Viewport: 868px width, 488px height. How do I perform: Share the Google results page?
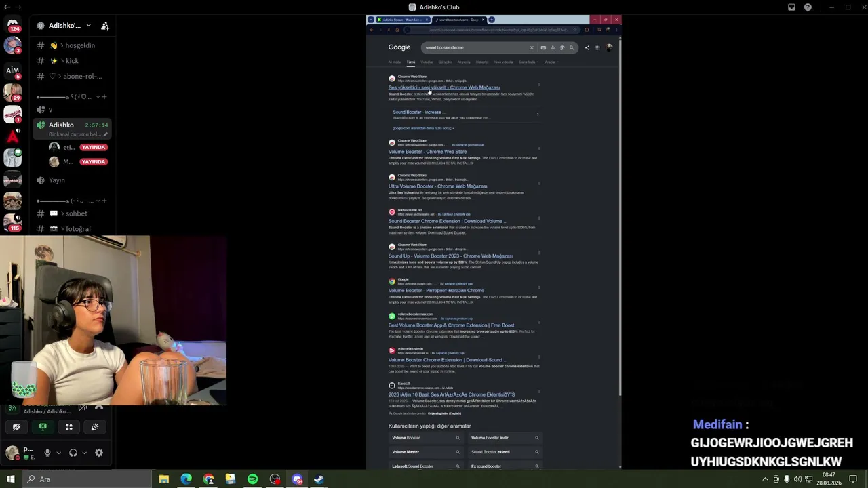click(587, 47)
